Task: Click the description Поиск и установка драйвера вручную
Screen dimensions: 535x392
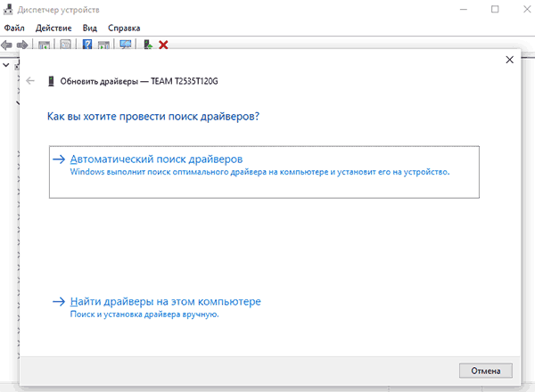Action: (144, 314)
